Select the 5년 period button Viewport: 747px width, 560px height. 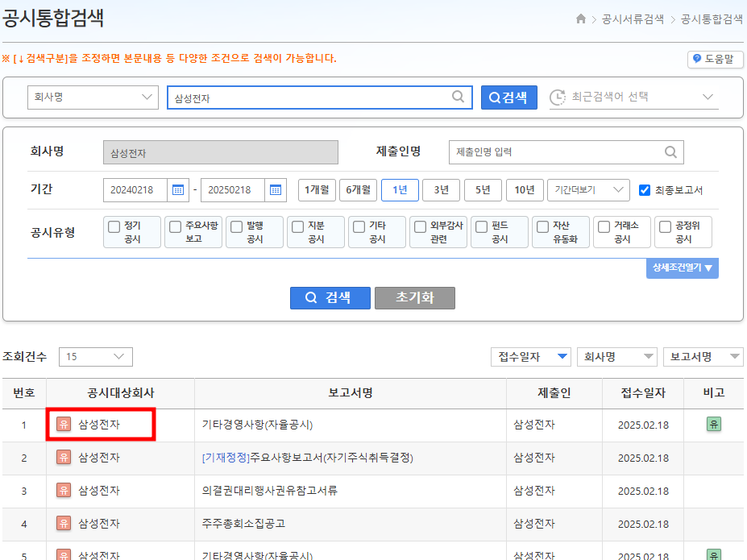483,190
